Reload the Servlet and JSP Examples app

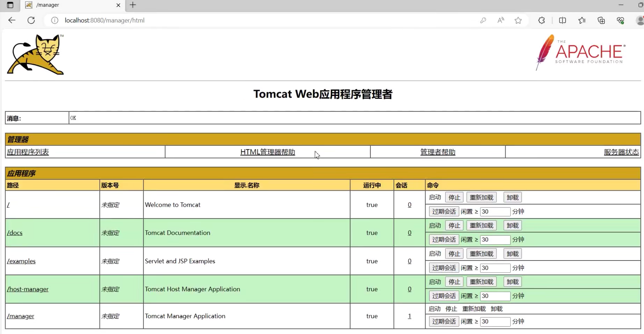click(481, 254)
